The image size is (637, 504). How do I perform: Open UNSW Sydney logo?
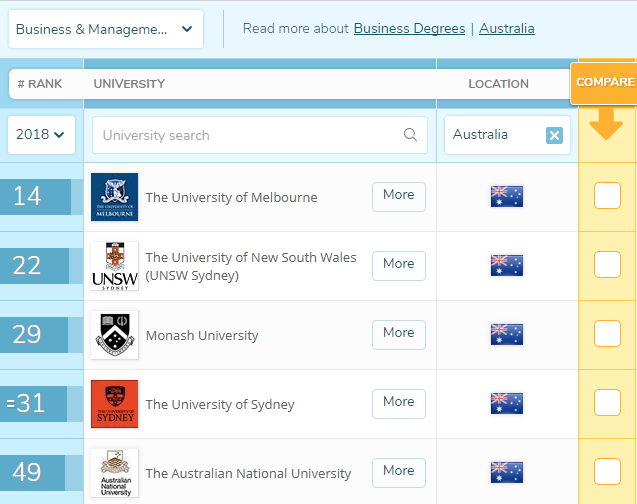click(115, 266)
